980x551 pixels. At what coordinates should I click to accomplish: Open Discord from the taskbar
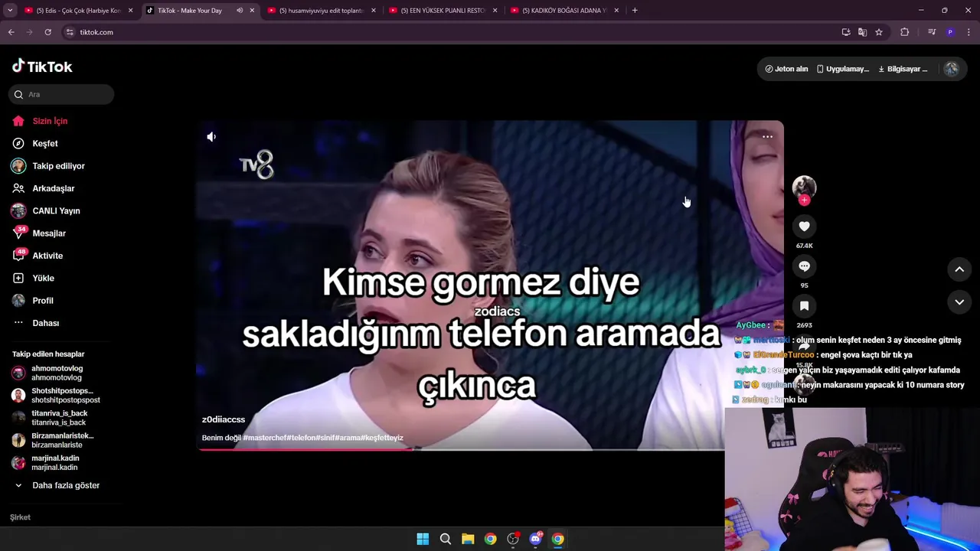(x=535, y=539)
